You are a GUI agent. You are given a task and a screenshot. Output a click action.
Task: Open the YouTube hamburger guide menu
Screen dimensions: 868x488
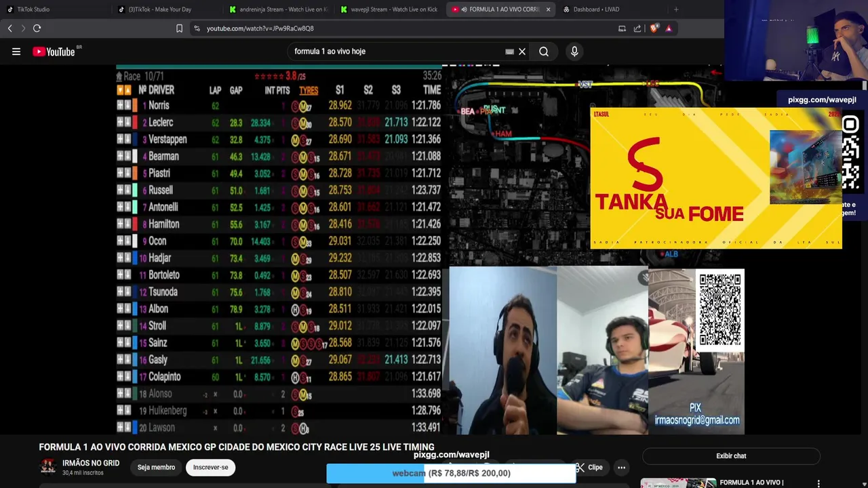(x=16, y=52)
